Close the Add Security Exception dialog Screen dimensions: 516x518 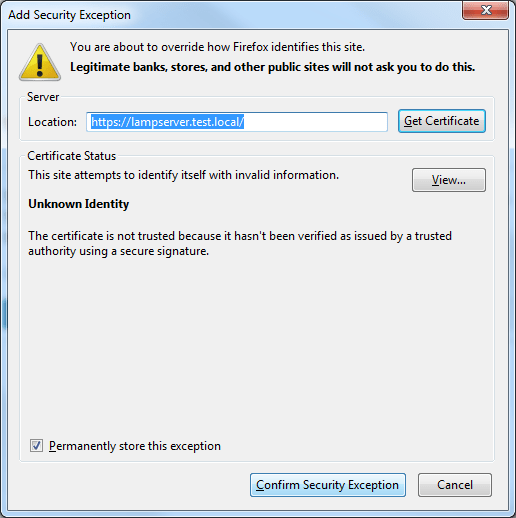(485, 10)
